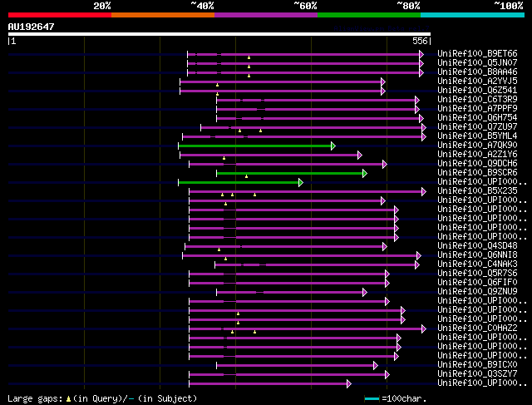This screenshot has width=532, height=405.
Task: Select the UniRef100_C0HAZ2 label
Action: point(477,328)
